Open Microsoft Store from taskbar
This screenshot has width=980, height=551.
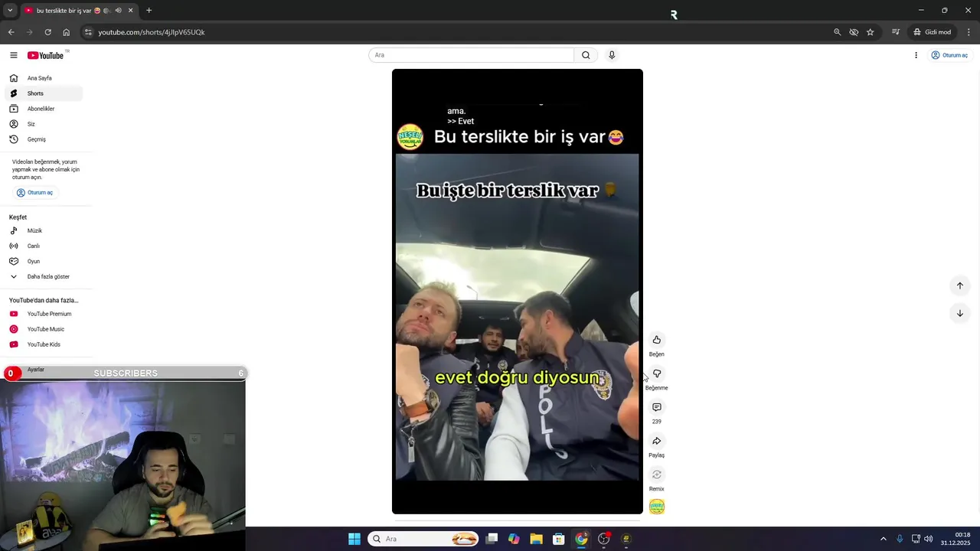[x=559, y=539]
